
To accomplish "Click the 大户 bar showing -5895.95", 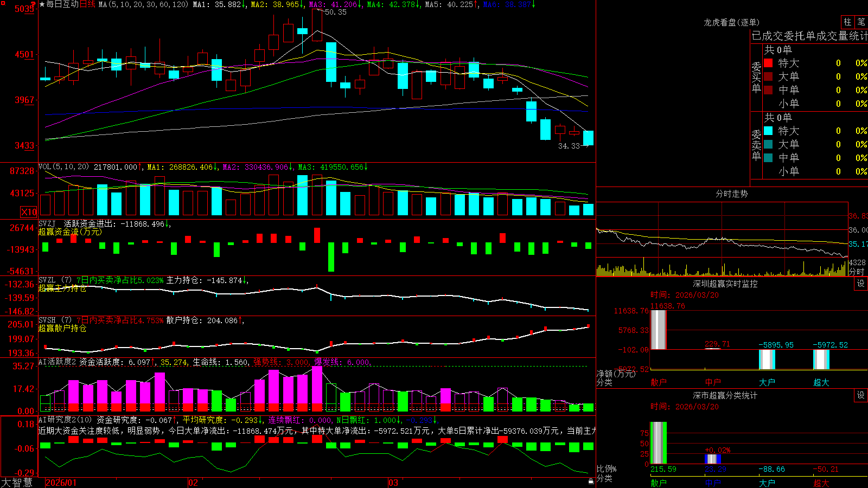I will [x=767, y=359].
